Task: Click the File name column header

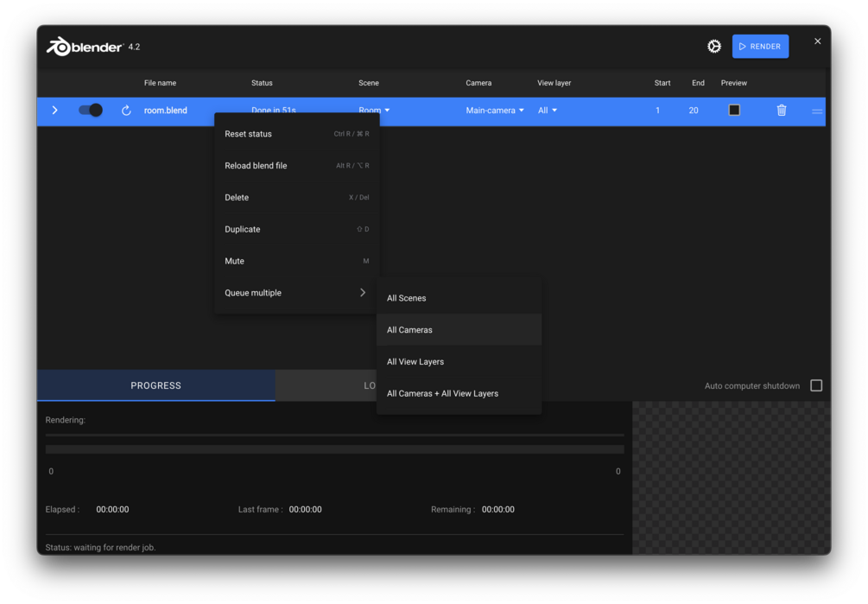Action: pyautogui.click(x=160, y=83)
